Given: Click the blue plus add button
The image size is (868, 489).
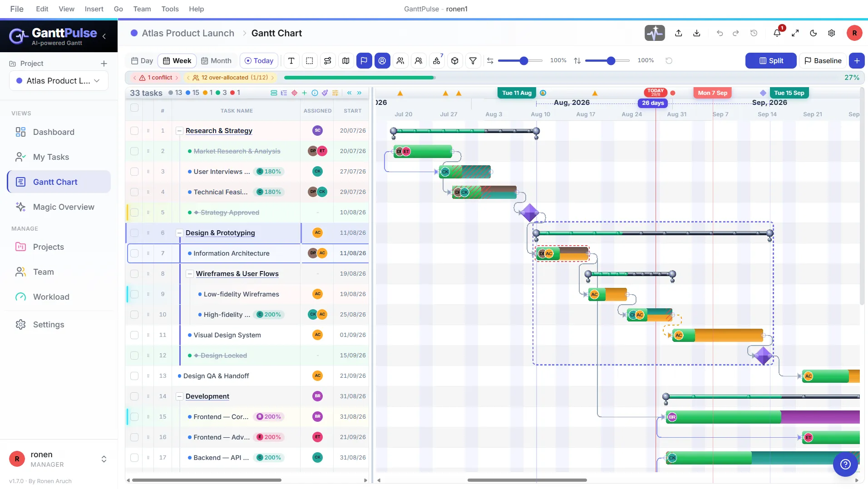Looking at the screenshot, I should click(x=857, y=61).
